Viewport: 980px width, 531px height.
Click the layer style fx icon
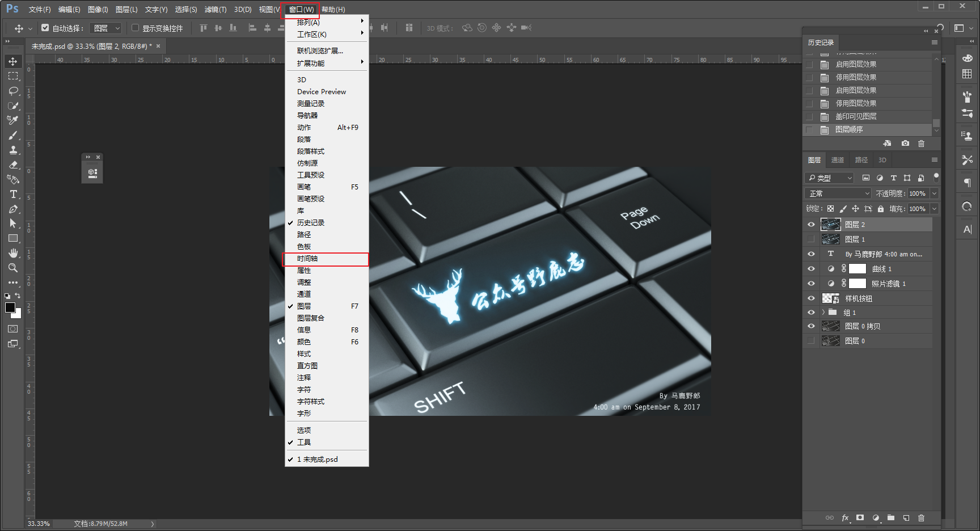pyautogui.click(x=845, y=517)
